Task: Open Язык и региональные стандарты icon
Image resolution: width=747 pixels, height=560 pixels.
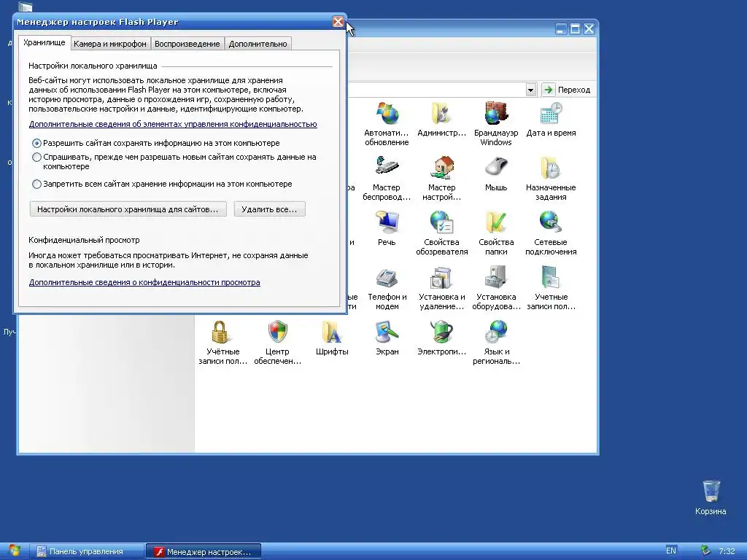Action: click(x=496, y=332)
